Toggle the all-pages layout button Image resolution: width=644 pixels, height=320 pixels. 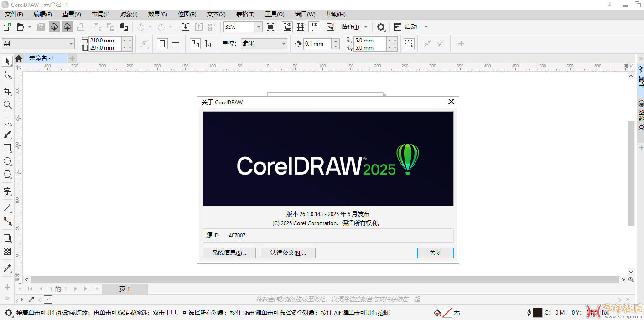point(195,44)
